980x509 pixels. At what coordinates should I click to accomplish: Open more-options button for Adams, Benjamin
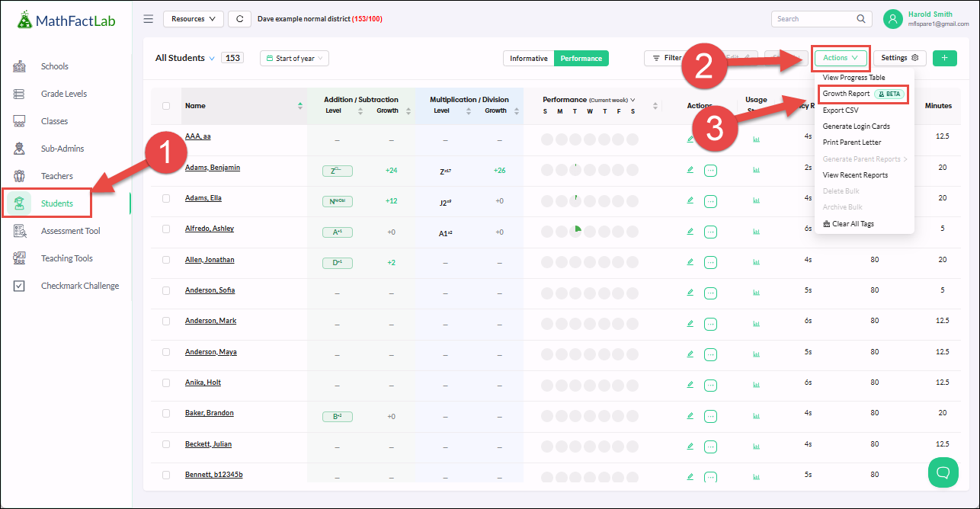(x=710, y=171)
